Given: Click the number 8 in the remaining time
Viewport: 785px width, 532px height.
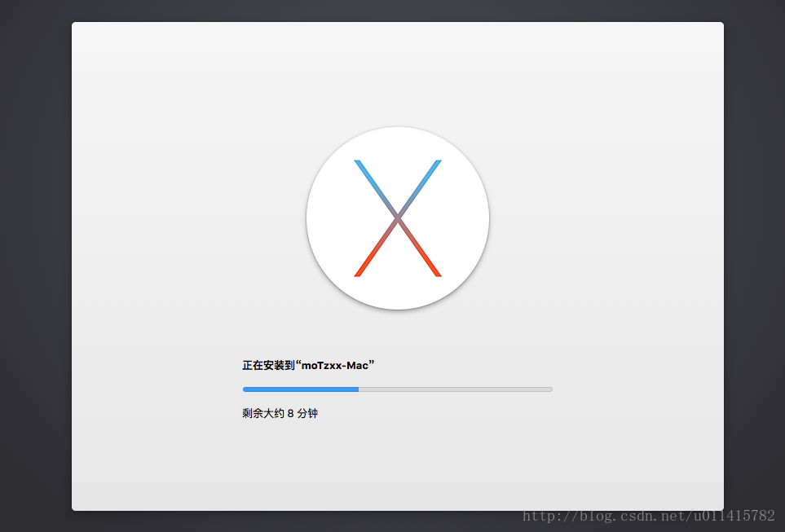Looking at the screenshot, I should pos(291,414).
